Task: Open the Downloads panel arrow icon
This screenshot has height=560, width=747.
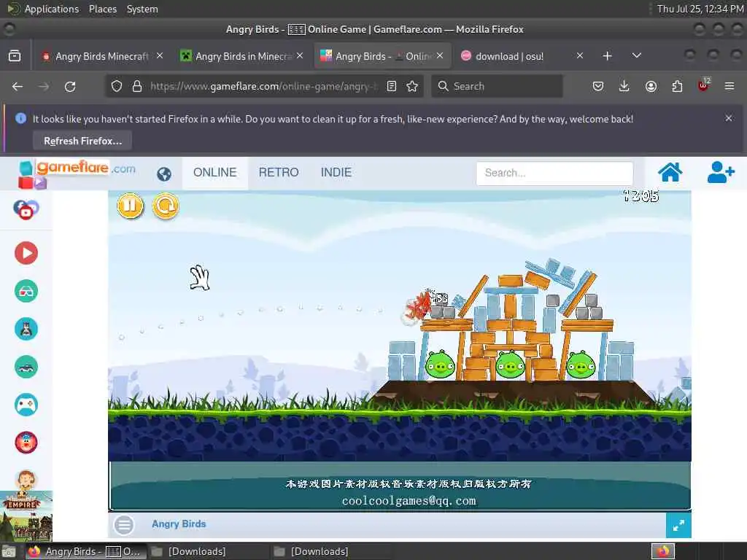Action: pyautogui.click(x=624, y=86)
